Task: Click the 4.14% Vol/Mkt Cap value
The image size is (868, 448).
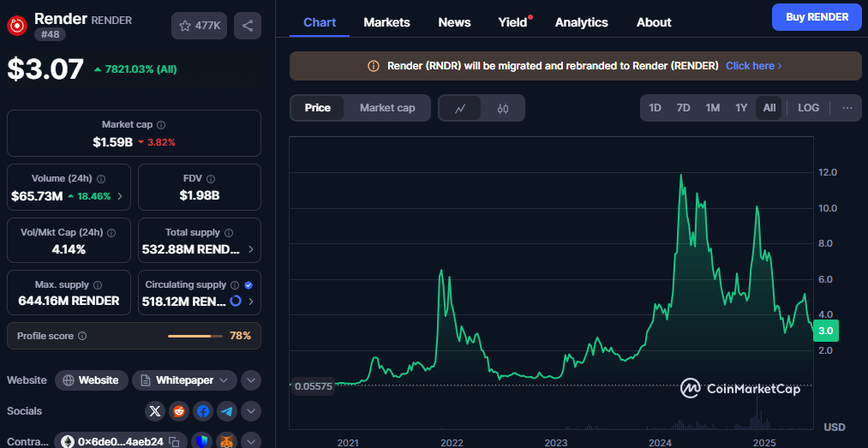Action: point(69,249)
